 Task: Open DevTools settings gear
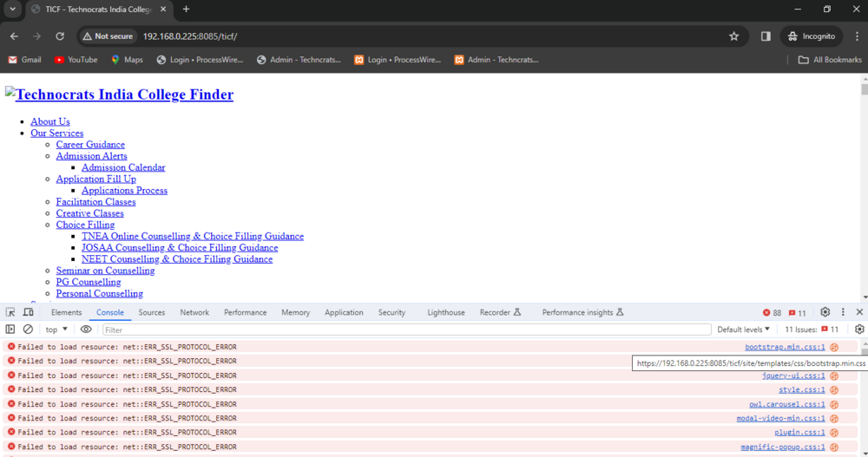[825, 312]
